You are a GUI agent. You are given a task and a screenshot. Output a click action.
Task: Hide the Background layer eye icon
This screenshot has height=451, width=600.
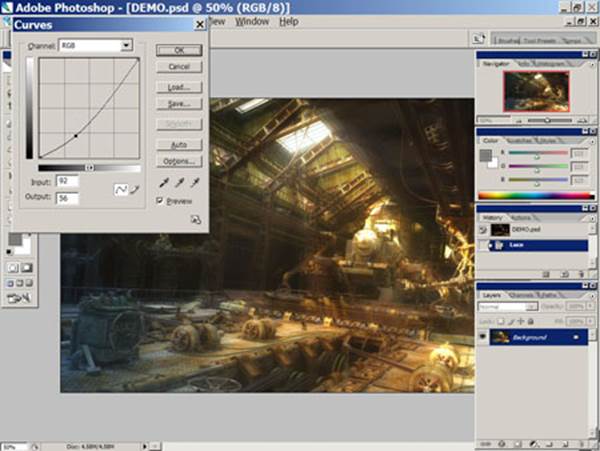(x=483, y=337)
